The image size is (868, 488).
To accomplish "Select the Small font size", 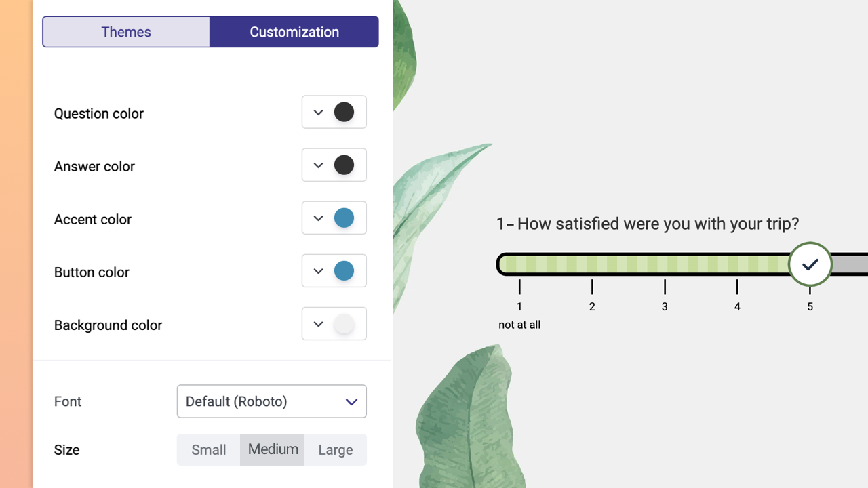I will [x=208, y=449].
